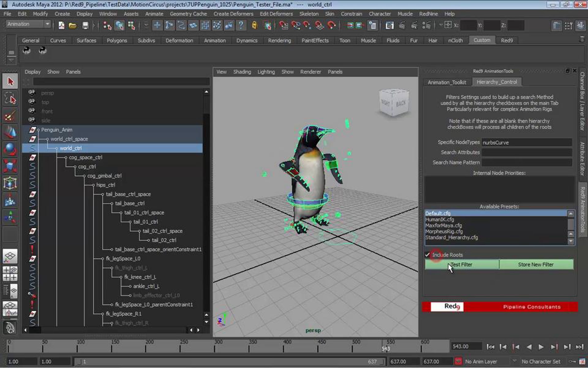
Task: Click the Save Scene disk icon
Action: click(85, 25)
